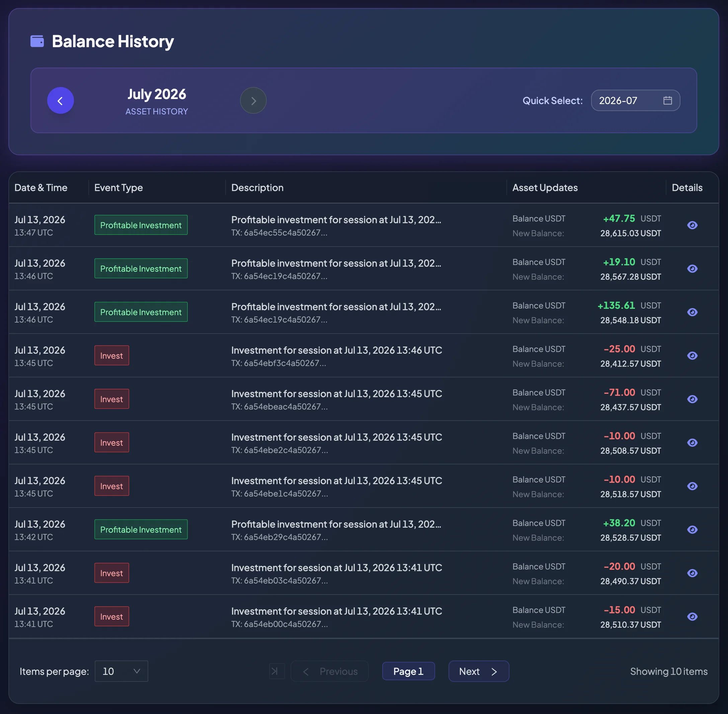
Task: Go to the Next page
Action: click(479, 671)
